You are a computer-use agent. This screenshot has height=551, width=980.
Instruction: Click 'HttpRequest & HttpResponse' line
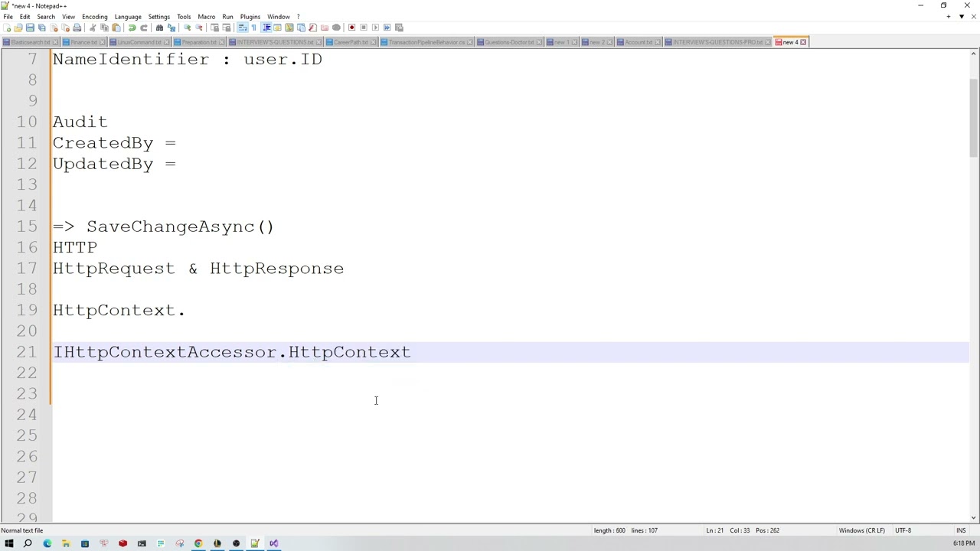click(198, 269)
